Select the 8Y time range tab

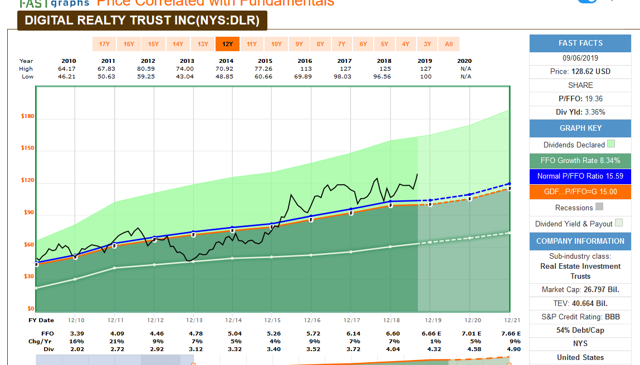[x=320, y=44]
